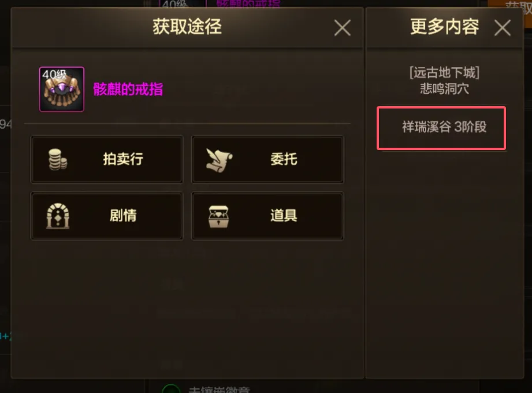Click the stone gate icon for 剧情
The height and width of the screenshot is (393, 532).
[58, 216]
